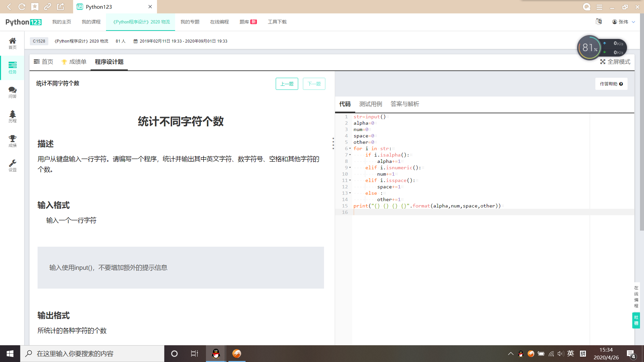This screenshot has width=644, height=362.
Task: Click the browser bookmark star icon
Action: [35, 7]
